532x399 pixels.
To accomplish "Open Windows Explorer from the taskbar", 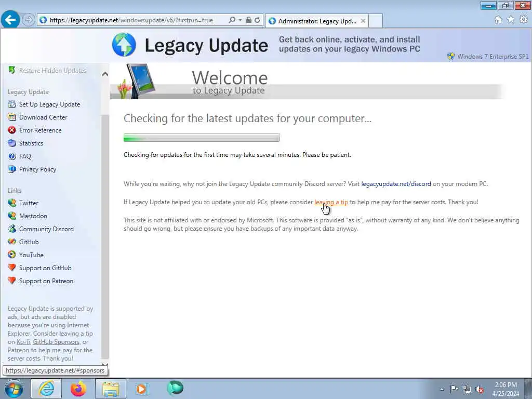I will point(111,389).
